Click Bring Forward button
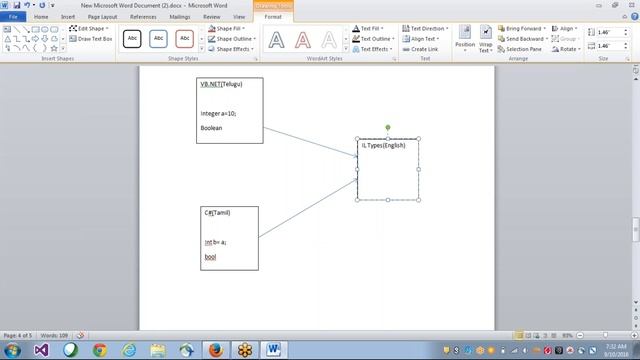The width and height of the screenshot is (640, 360). pyautogui.click(x=522, y=29)
